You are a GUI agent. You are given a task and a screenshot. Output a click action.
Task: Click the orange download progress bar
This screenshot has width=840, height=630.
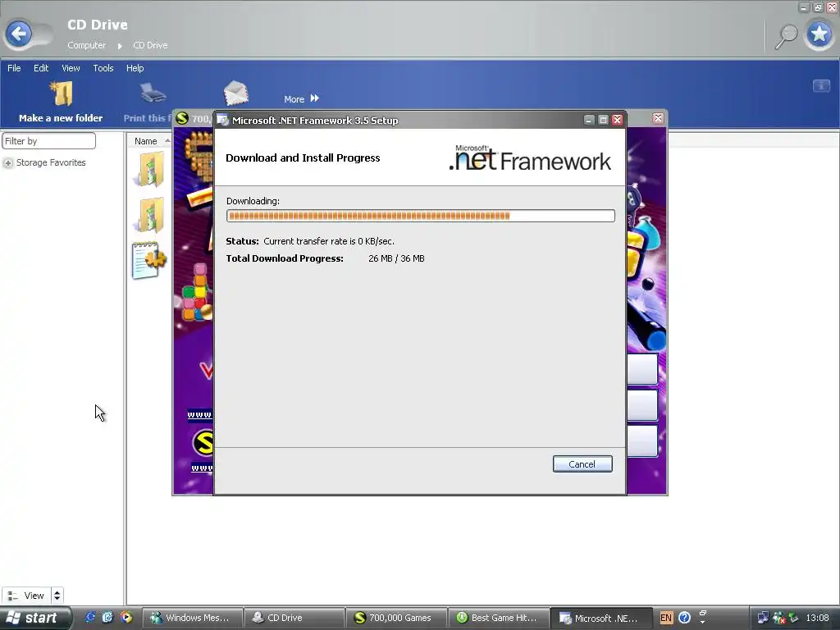[421, 216]
